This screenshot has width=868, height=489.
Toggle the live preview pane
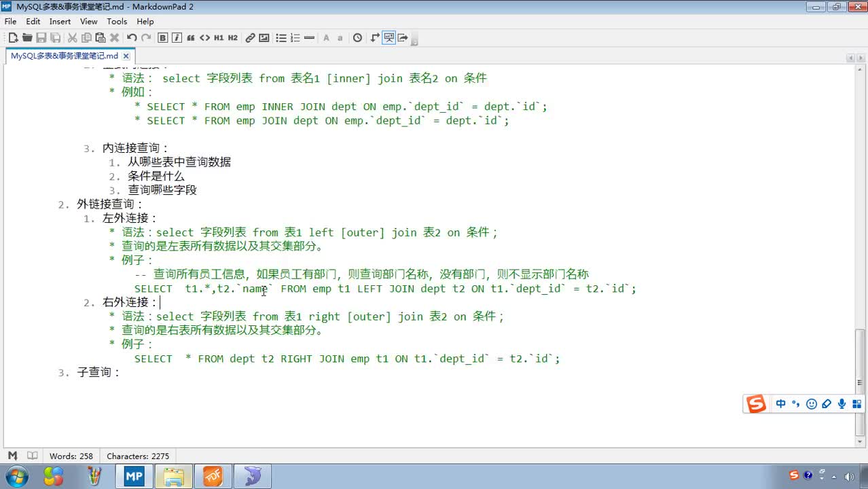[x=389, y=38]
